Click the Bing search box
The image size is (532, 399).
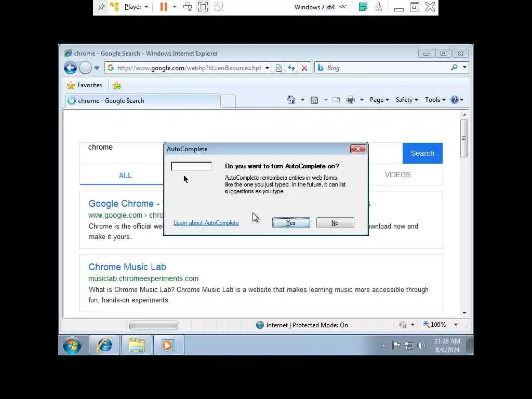click(387, 68)
